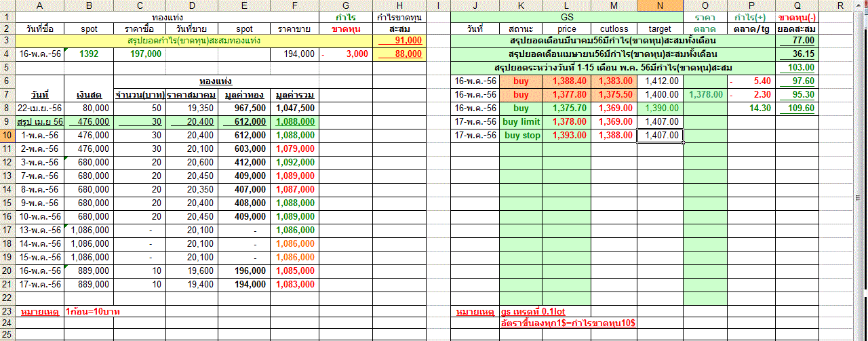Click the 1,375.50 cutloss cell
This screenshot has width=868, height=341.
point(614,95)
